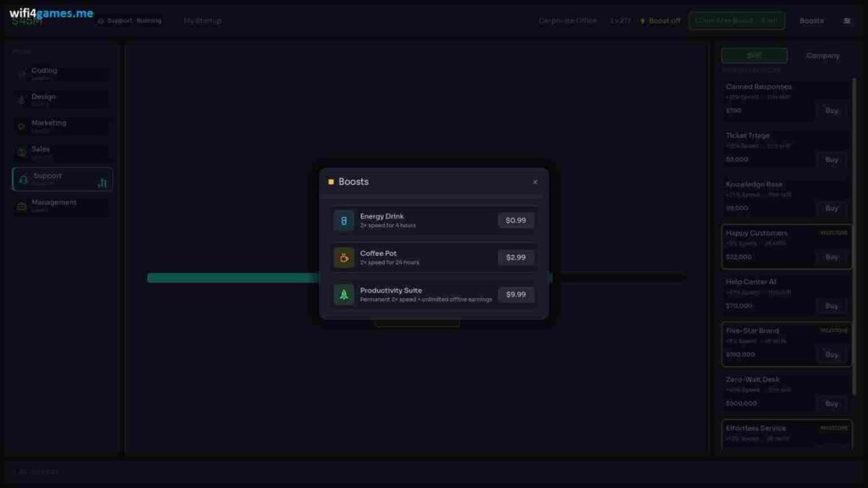Select the Coding skill in sidebar
The image size is (868, 488).
tap(61, 74)
